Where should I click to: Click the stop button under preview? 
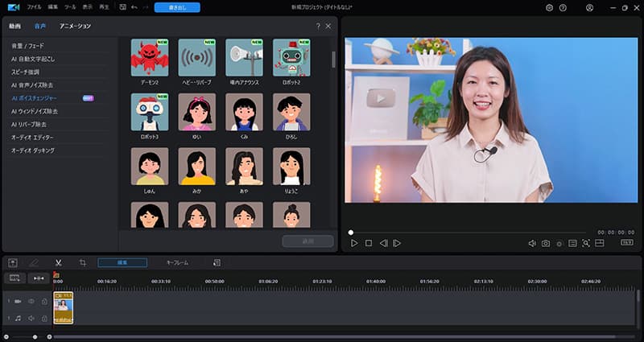coord(369,243)
